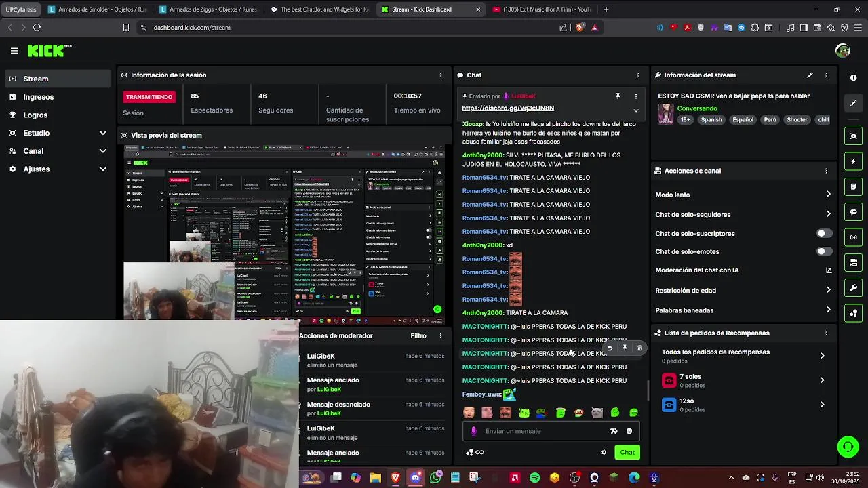The image size is (868, 488).
Task: Click the Conversando category link
Action: (x=697, y=108)
